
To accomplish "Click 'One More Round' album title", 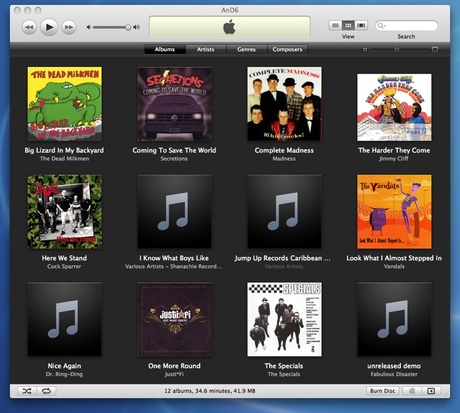I will pos(174,366).
